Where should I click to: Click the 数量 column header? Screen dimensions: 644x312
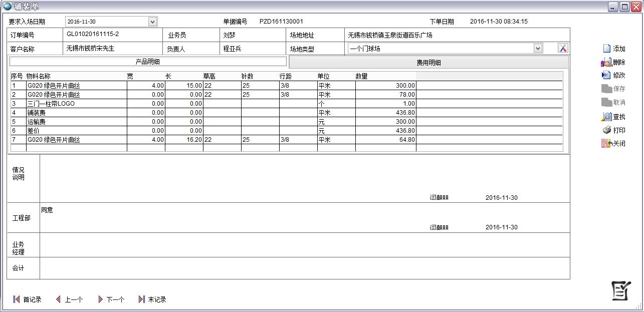click(x=361, y=76)
